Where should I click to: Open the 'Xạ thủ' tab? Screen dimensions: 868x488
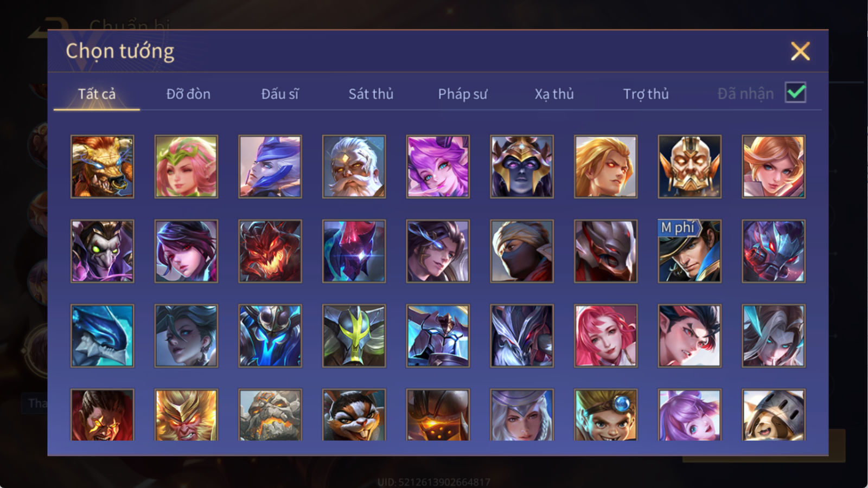(554, 94)
